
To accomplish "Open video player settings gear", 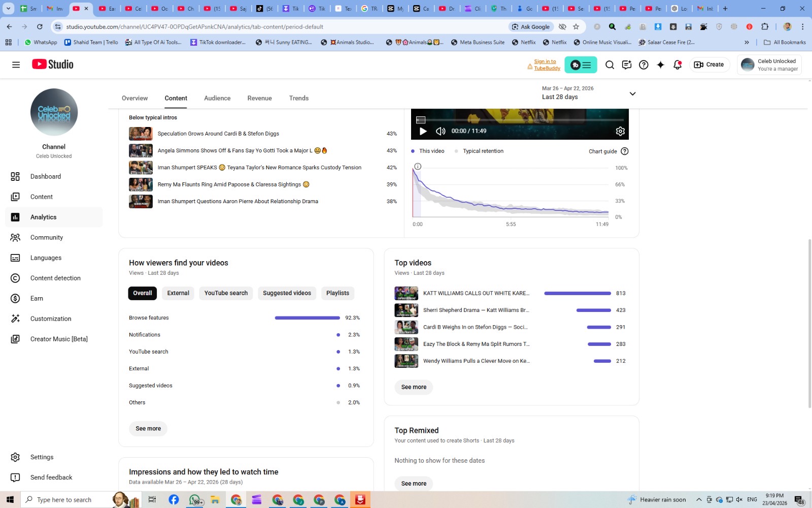I will tap(620, 131).
